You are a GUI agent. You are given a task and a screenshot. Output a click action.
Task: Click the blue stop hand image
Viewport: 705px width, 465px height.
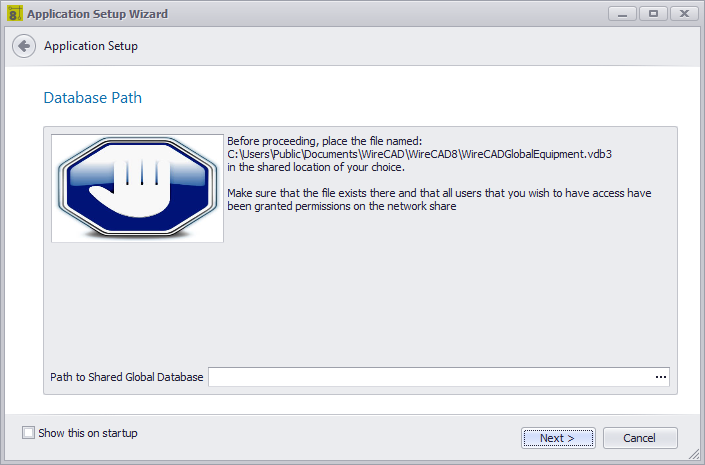click(137, 188)
